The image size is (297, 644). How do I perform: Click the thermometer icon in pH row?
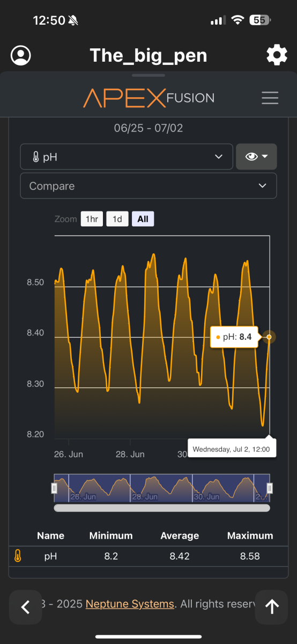18,556
